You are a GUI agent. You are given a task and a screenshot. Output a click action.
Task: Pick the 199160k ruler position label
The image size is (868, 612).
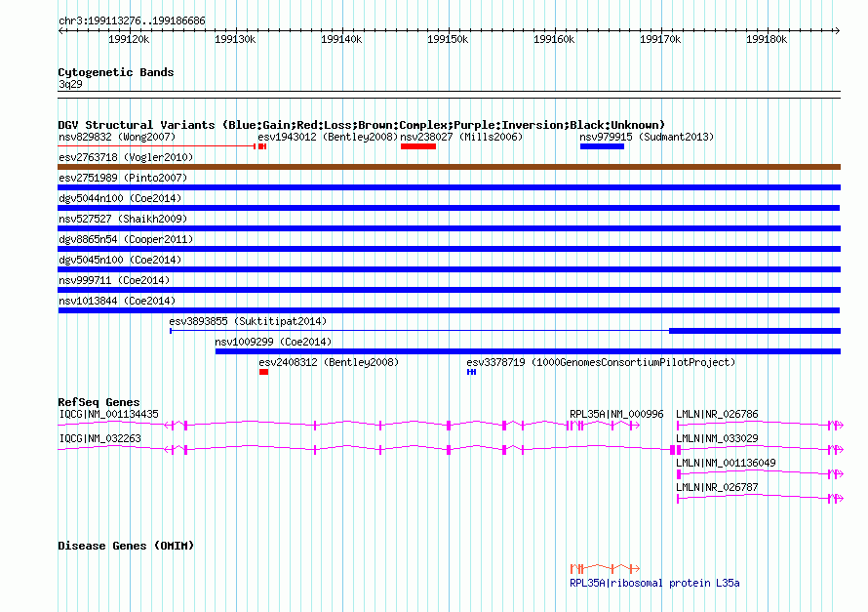click(x=554, y=39)
